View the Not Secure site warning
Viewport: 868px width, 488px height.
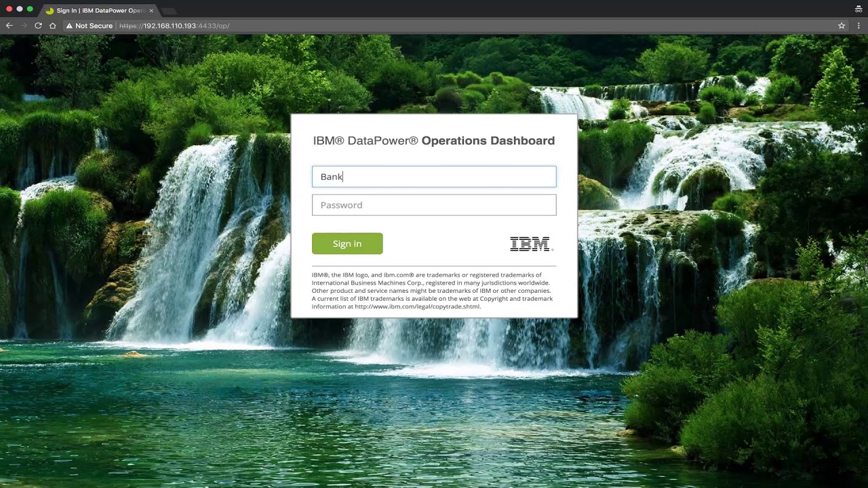coord(89,26)
